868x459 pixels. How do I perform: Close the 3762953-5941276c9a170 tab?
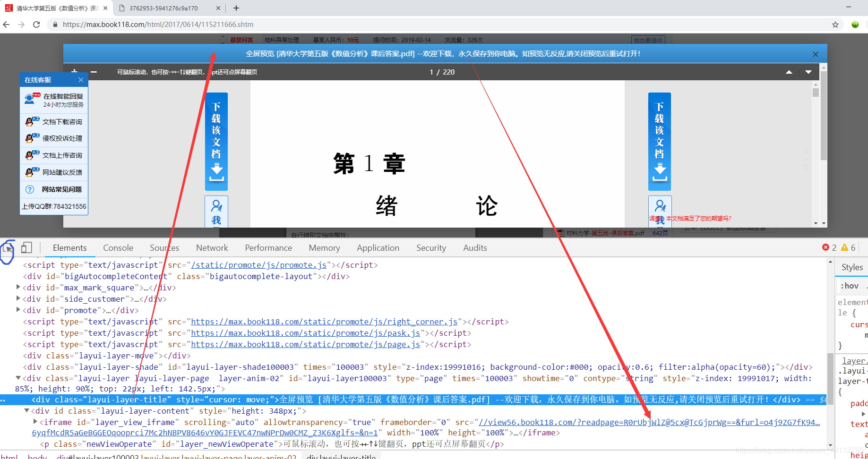coord(218,8)
